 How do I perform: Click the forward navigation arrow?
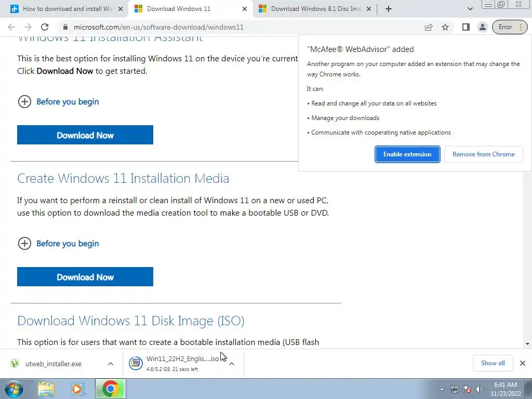[x=28, y=27]
